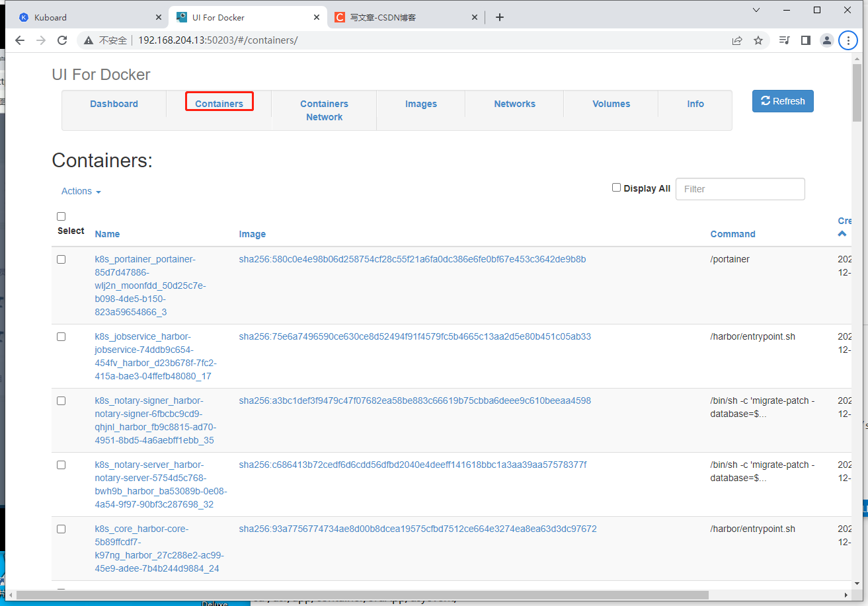Select the UI For Docker tab

click(249, 17)
